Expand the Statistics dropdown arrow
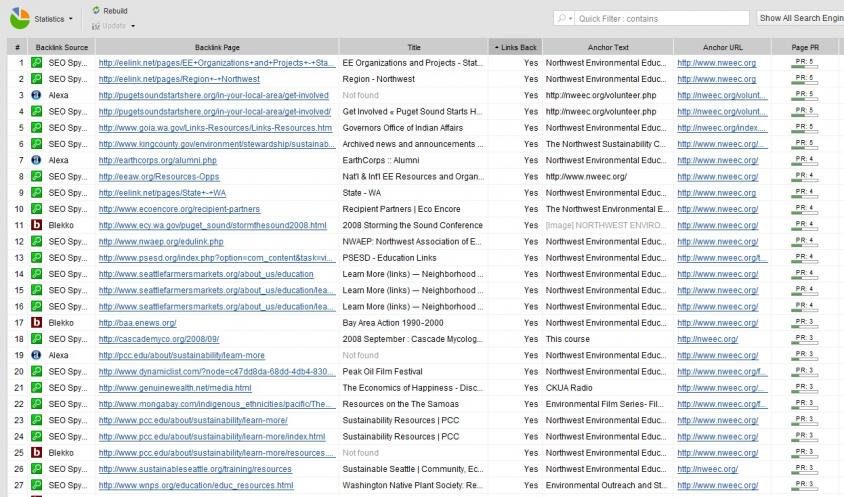Viewport: 844px width, 497px height. pyautogui.click(x=71, y=19)
